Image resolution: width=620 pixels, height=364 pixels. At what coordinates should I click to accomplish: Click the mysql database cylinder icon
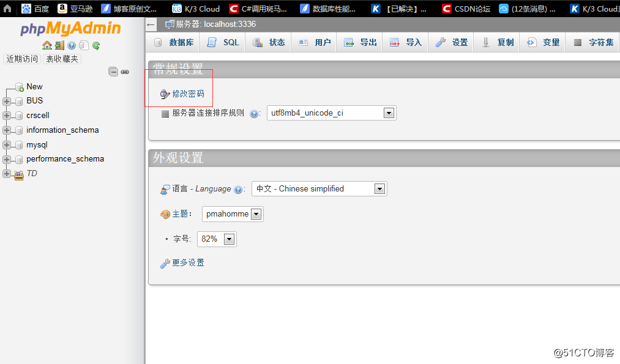19,145
